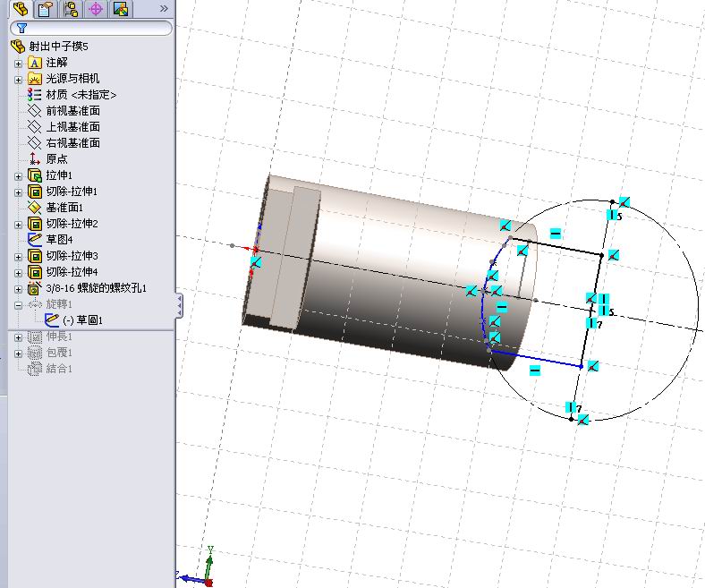Expand the hidden manager tabs chevron
Viewport: 705px width, 588px height.
164,8
